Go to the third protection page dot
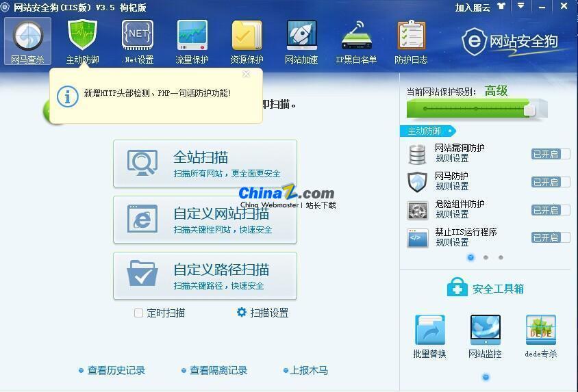Screen dimensions: 578x392 [501, 257]
